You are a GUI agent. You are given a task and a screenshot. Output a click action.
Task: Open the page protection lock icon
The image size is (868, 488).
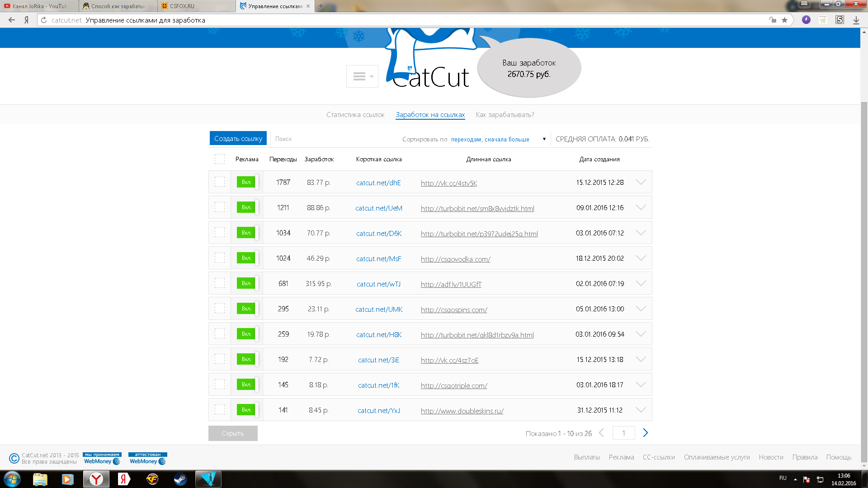pyautogui.click(x=773, y=20)
